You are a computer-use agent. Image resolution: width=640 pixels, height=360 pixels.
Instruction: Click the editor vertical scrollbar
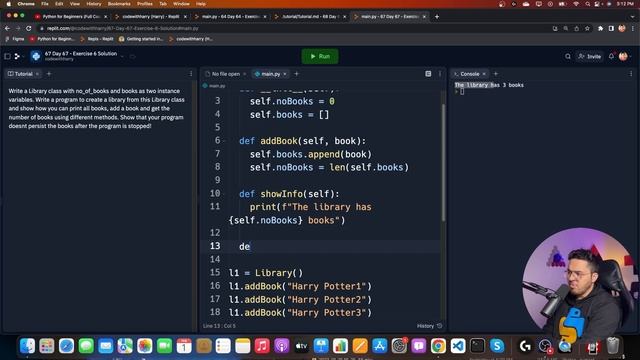point(443,162)
